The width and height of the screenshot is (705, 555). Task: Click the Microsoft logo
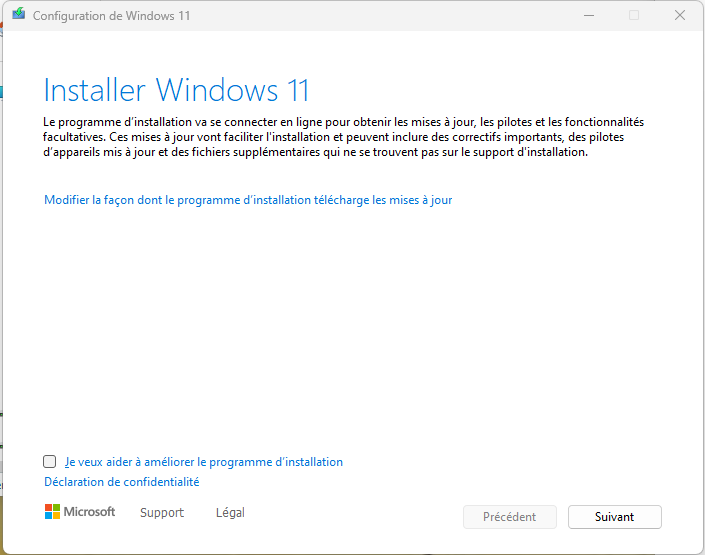tap(80, 512)
